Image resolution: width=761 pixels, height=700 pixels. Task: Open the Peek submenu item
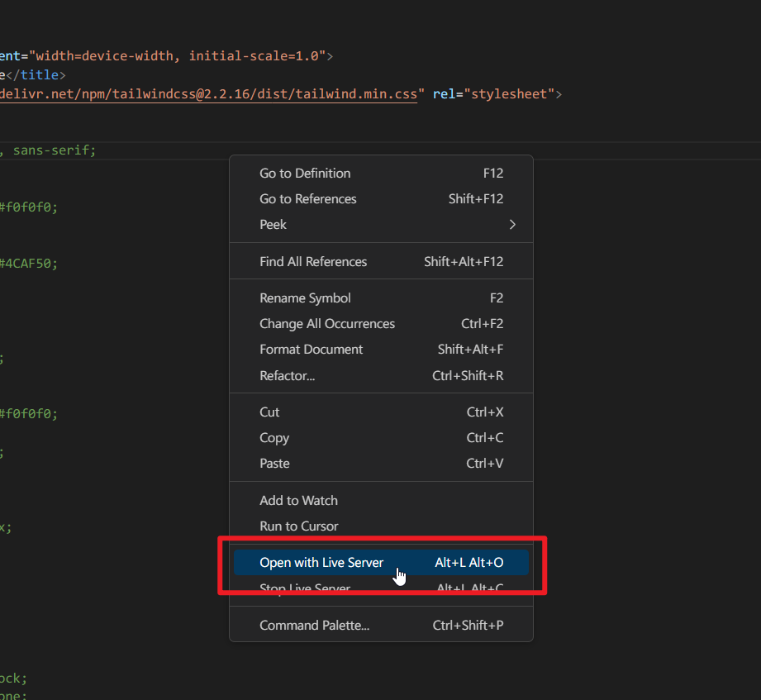[273, 225]
